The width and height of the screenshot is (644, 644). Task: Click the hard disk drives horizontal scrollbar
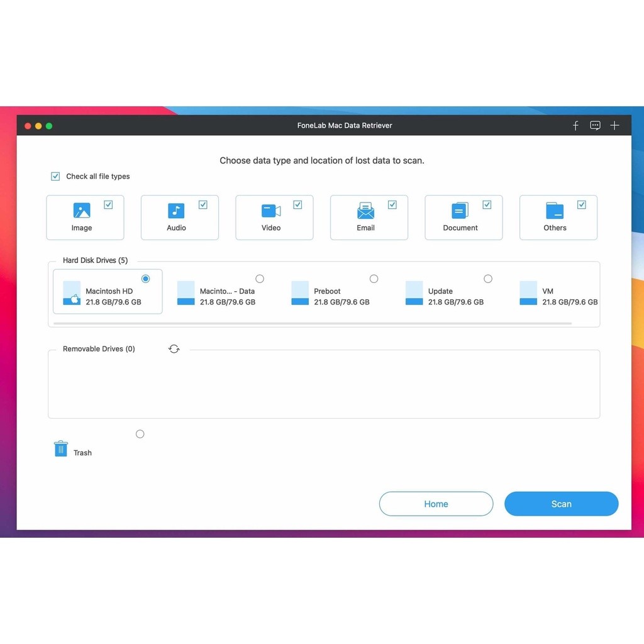[313, 323]
